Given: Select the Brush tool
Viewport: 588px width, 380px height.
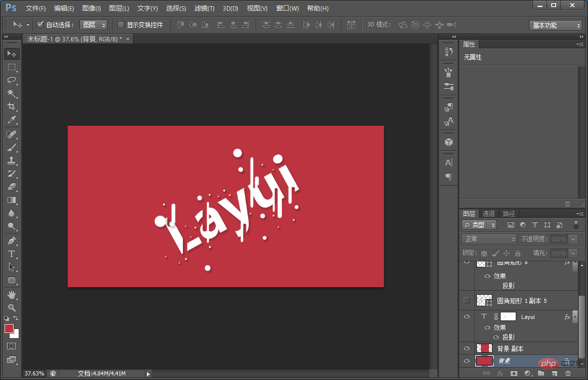Looking at the screenshot, I should 12,147.
